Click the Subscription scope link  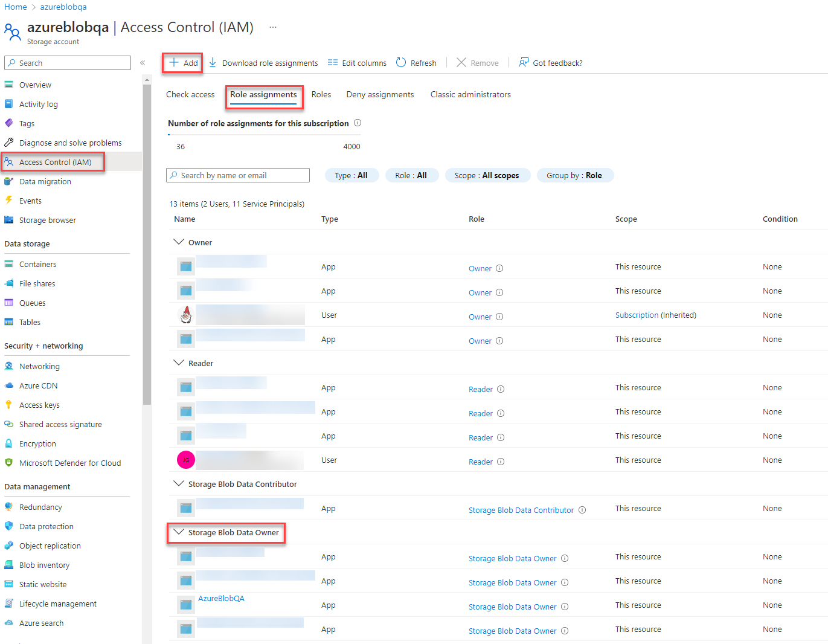tap(637, 315)
